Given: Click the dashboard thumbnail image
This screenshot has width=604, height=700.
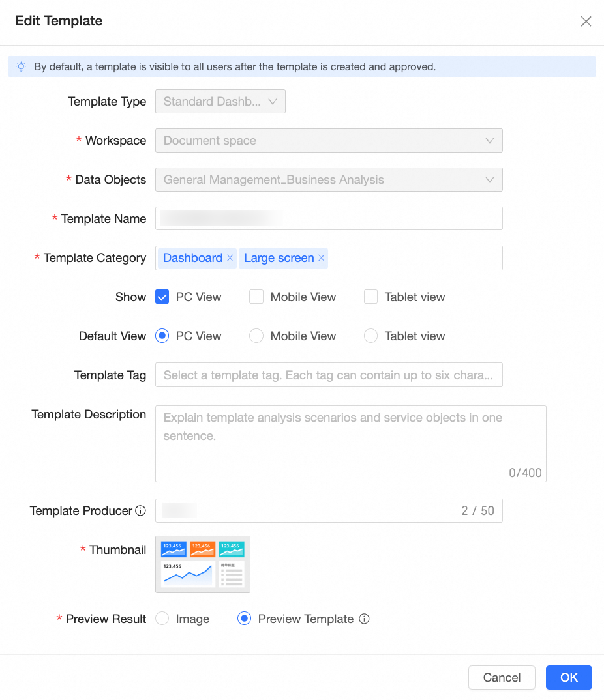Looking at the screenshot, I should (203, 564).
